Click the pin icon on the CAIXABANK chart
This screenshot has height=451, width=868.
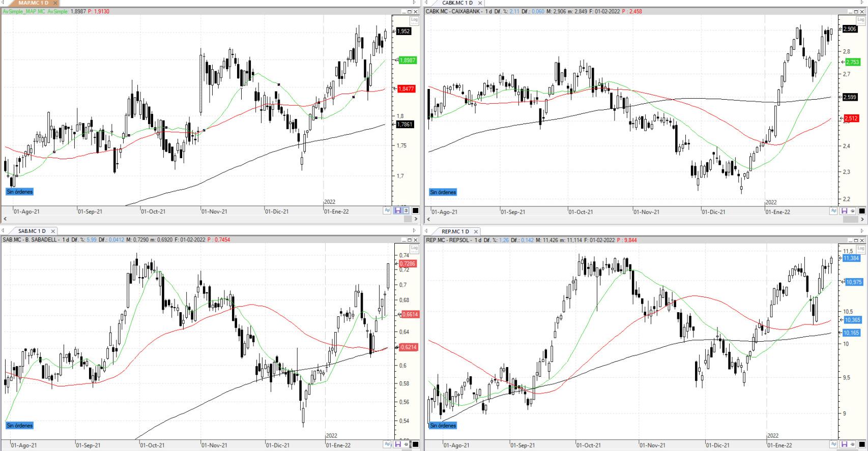point(853,211)
